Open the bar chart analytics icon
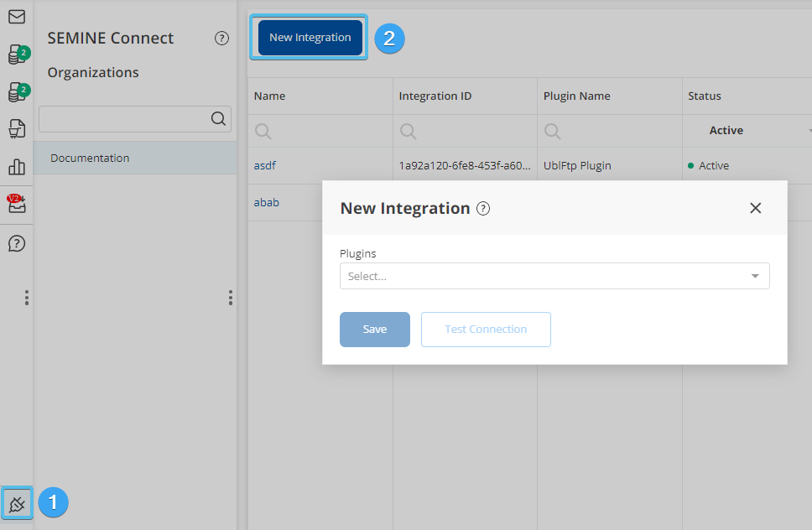The height and width of the screenshot is (530, 812). pyautogui.click(x=16, y=166)
